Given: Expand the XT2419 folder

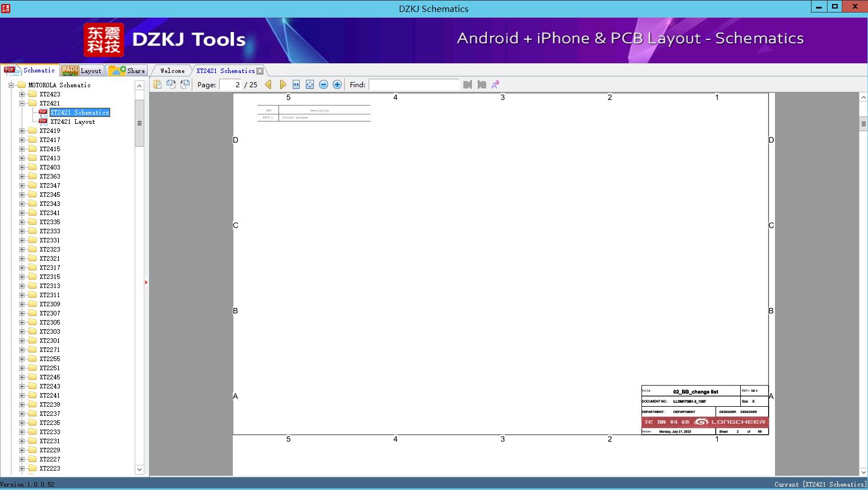Looking at the screenshot, I should pos(22,131).
